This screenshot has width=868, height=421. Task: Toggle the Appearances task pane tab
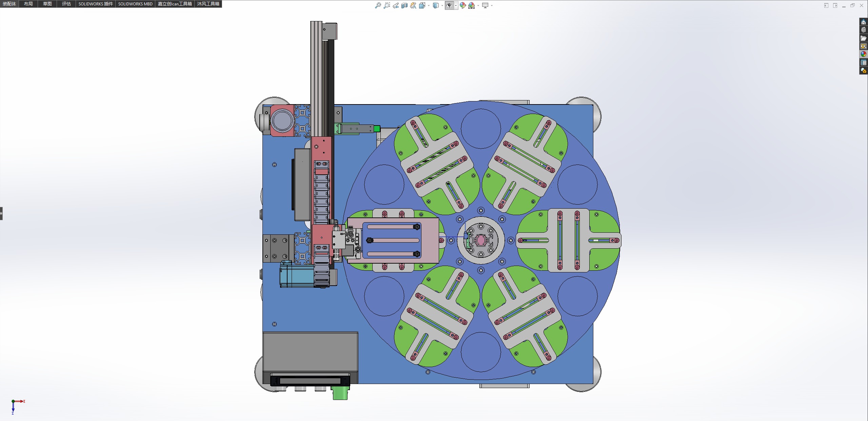863,54
